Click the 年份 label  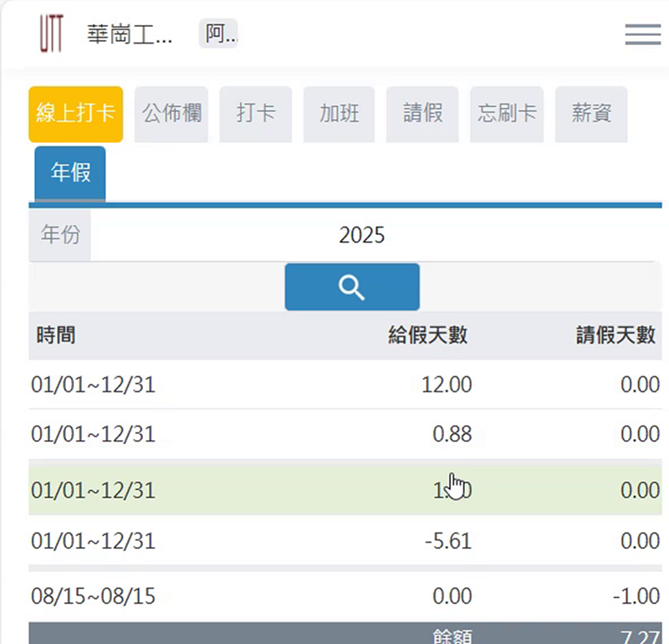60,235
